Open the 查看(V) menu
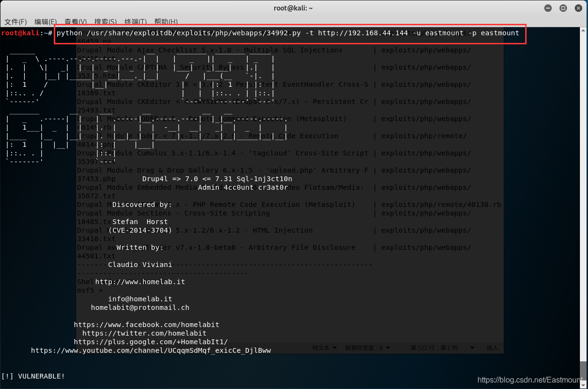 [76, 22]
